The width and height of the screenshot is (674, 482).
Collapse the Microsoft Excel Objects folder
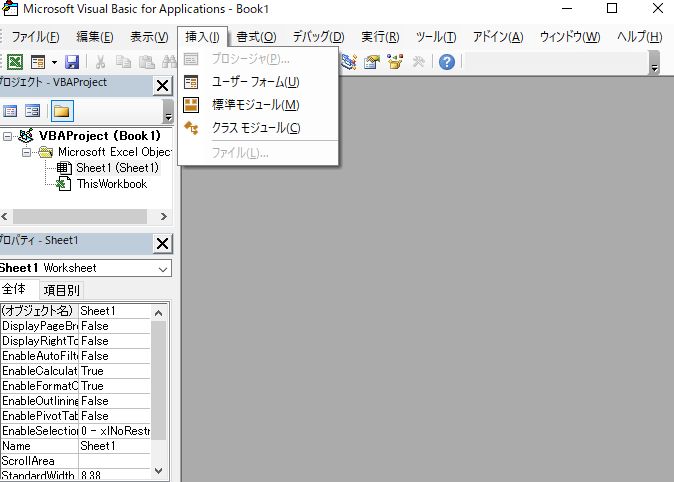[x=26, y=152]
